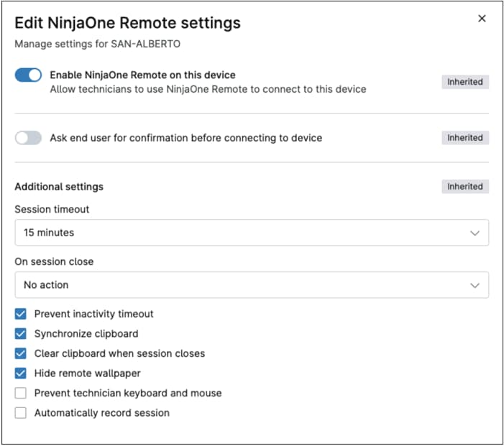Check Automatically record session
The image size is (504, 446).
pyautogui.click(x=21, y=413)
